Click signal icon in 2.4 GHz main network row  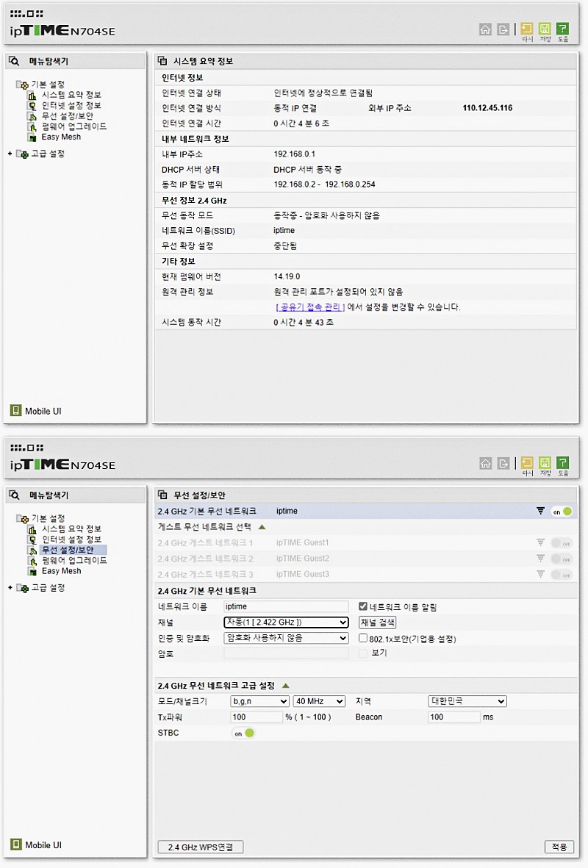click(x=540, y=511)
